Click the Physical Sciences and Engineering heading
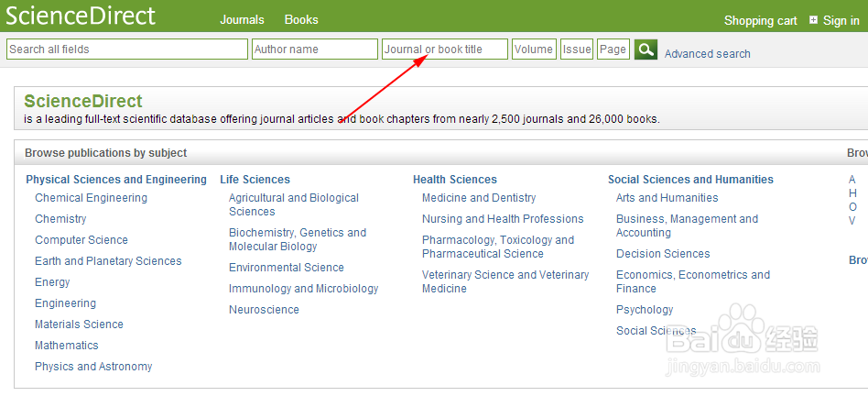Viewport: 868px width, 396px height. tap(116, 180)
